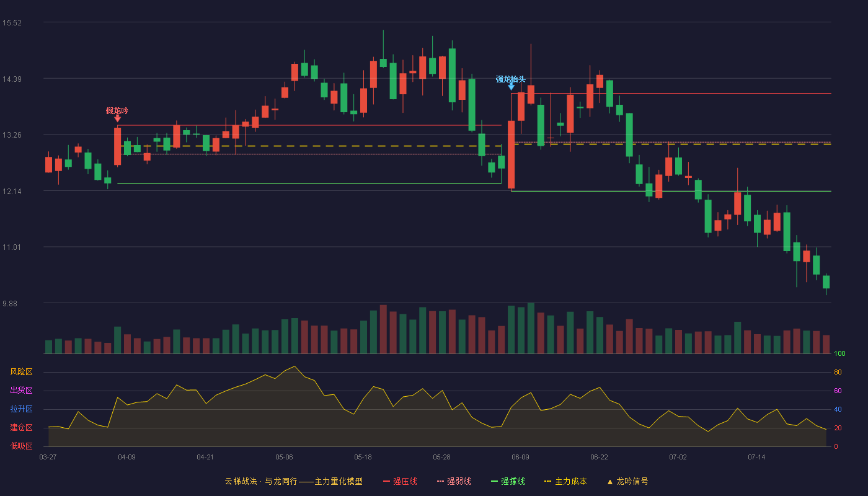Toggle the 主力成本 legend item
Viewport: 868px width, 496px height.
pyautogui.click(x=565, y=481)
